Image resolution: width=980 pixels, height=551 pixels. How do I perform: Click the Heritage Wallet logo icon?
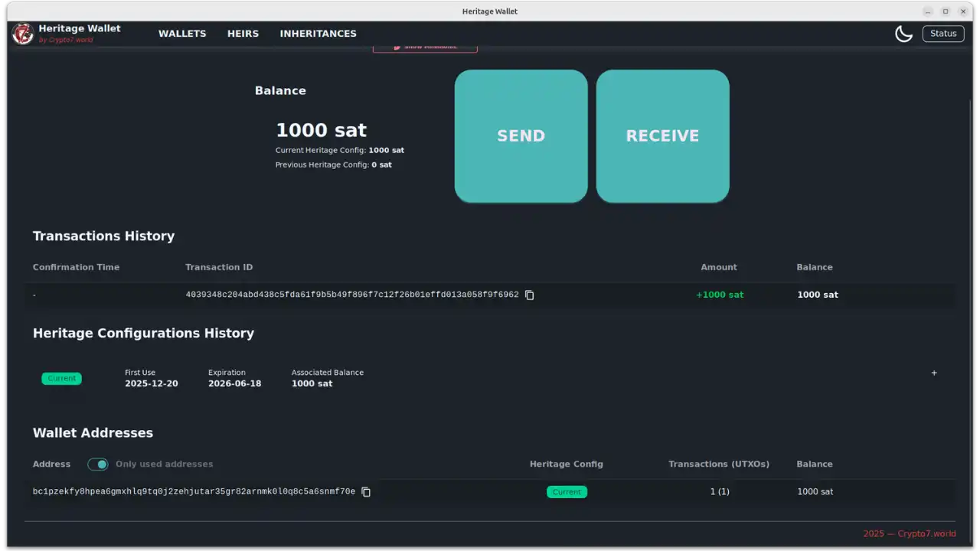pyautogui.click(x=23, y=34)
